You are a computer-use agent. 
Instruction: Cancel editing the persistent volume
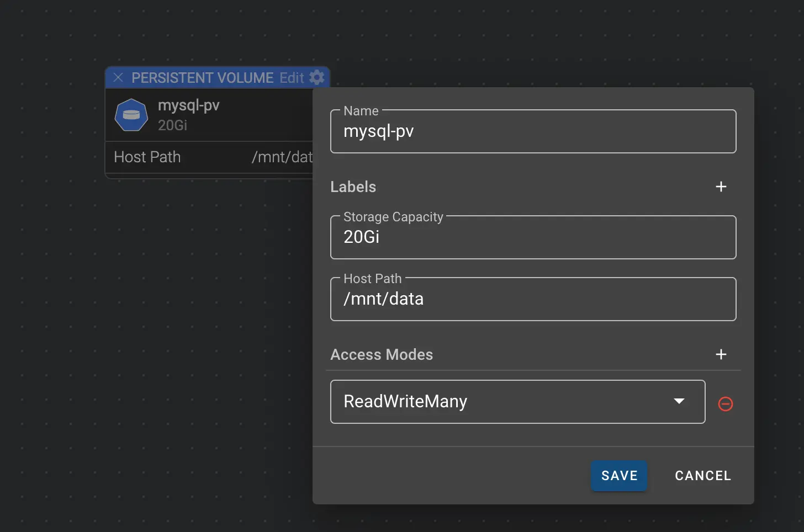point(703,476)
